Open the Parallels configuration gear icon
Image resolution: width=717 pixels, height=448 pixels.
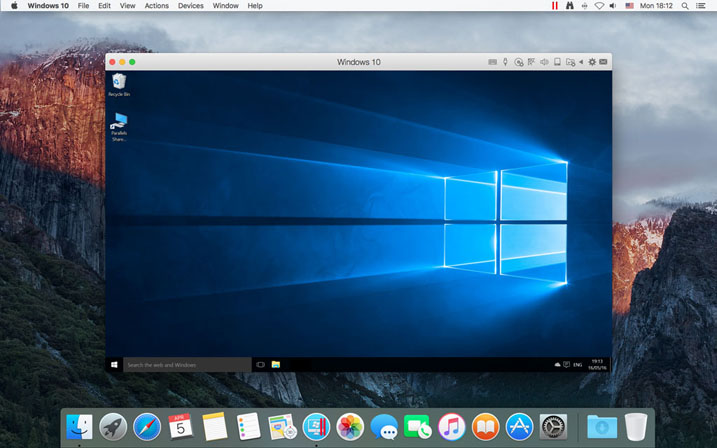pyautogui.click(x=592, y=62)
